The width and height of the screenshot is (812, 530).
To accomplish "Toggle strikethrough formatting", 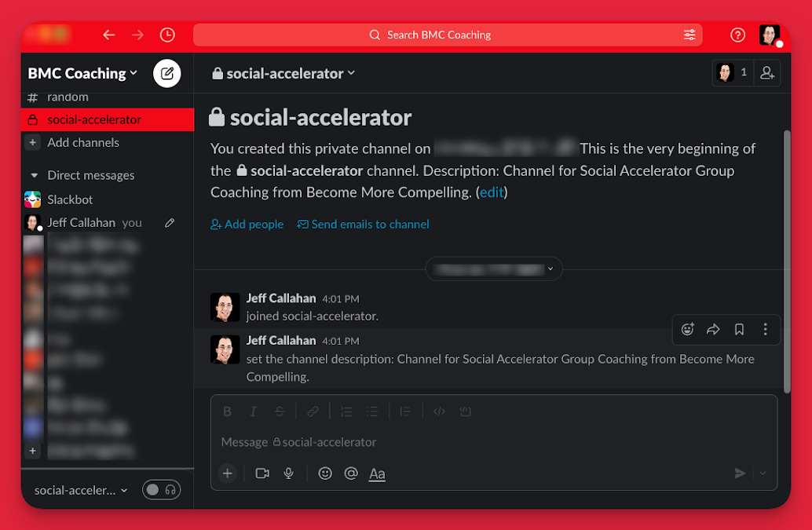I will (x=280, y=411).
